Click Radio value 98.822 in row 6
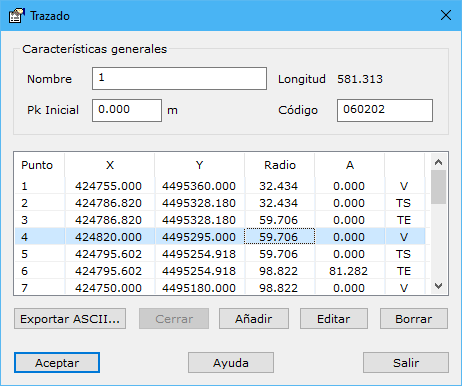 point(279,271)
